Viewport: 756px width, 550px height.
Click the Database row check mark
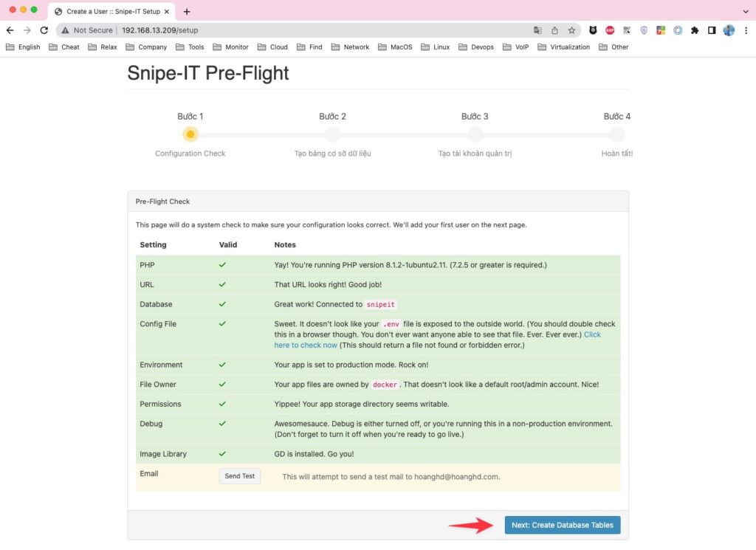pyautogui.click(x=222, y=305)
